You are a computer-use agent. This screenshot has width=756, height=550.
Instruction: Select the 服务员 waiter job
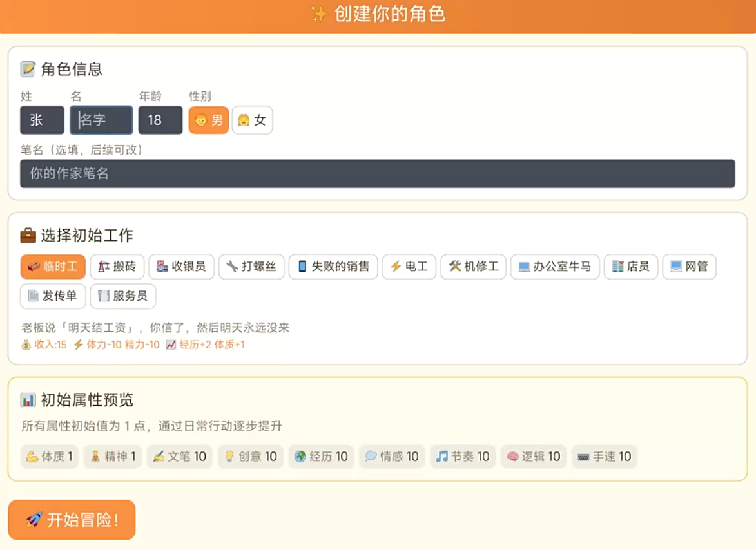(122, 296)
